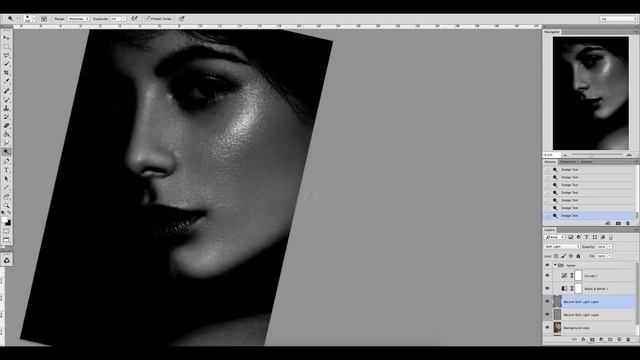640x360 pixels.
Task: Open the Exposure value dropdown
Action: pos(124,19)
